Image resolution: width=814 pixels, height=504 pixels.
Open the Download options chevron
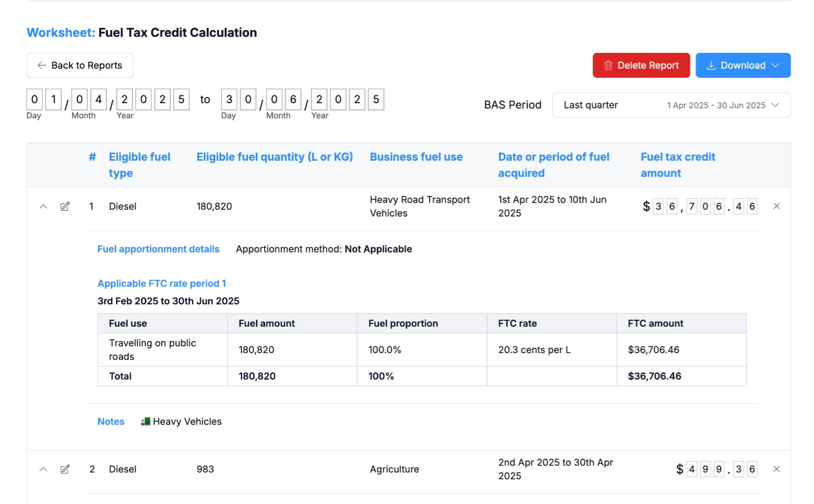[x=776, y=65]
